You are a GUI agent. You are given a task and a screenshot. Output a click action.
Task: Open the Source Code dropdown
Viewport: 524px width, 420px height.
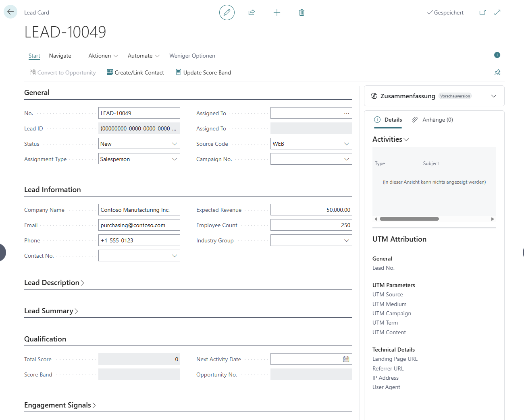click(x=346, y=144)
